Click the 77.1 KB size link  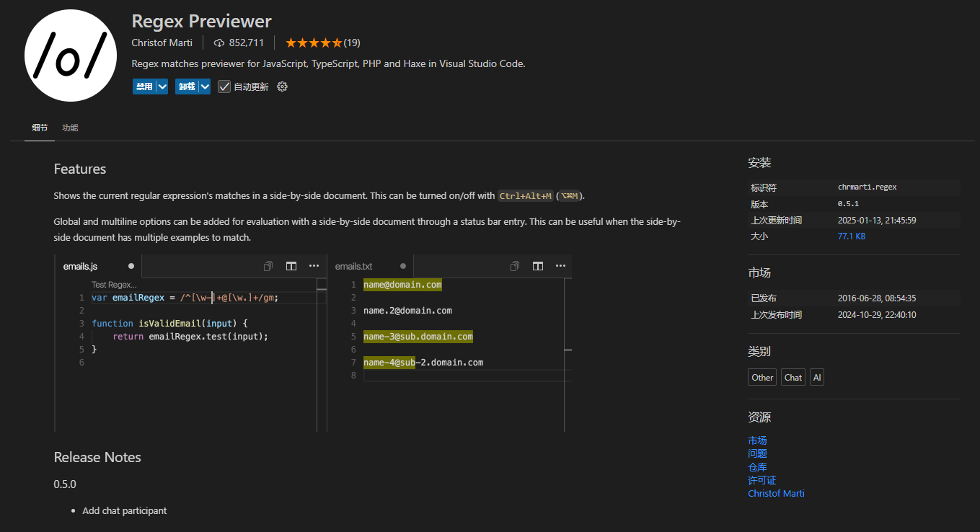pyautogui.click(x=852, y=236)
